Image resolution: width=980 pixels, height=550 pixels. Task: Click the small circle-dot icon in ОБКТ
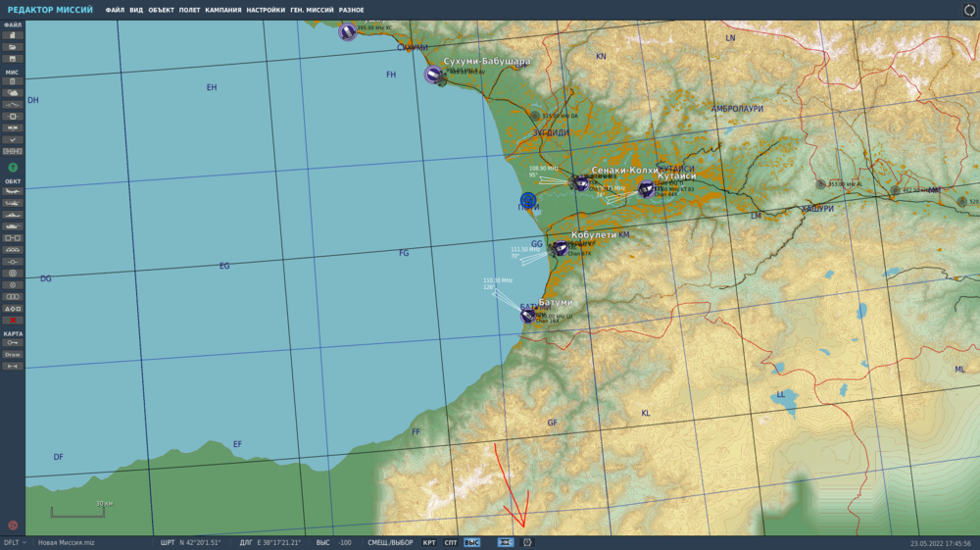point(13,285)
